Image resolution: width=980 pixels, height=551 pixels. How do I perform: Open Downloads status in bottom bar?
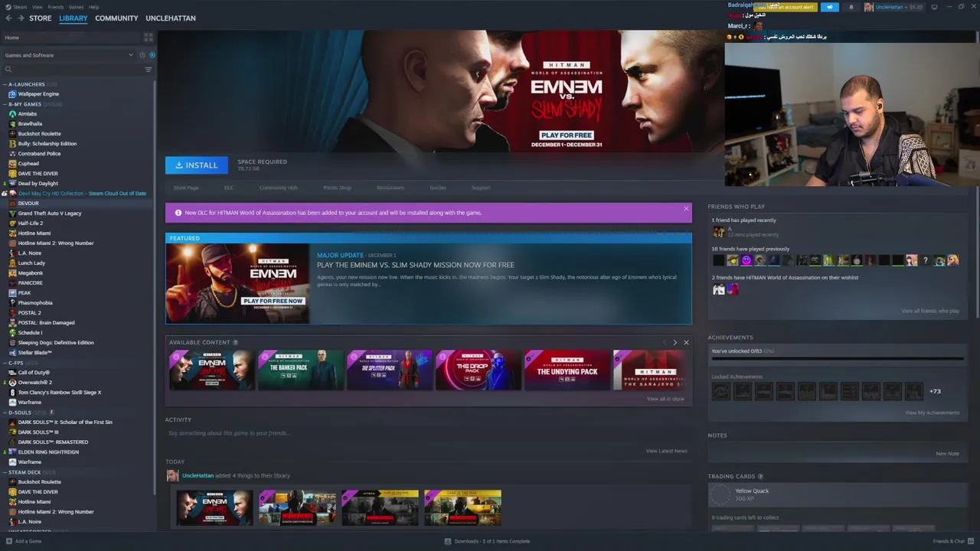[x=487, y=541]
